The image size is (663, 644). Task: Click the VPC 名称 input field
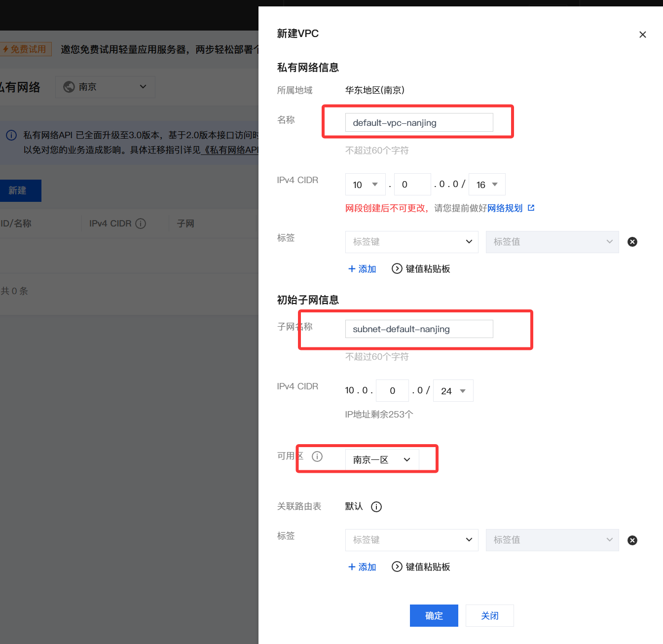(419, 122)
